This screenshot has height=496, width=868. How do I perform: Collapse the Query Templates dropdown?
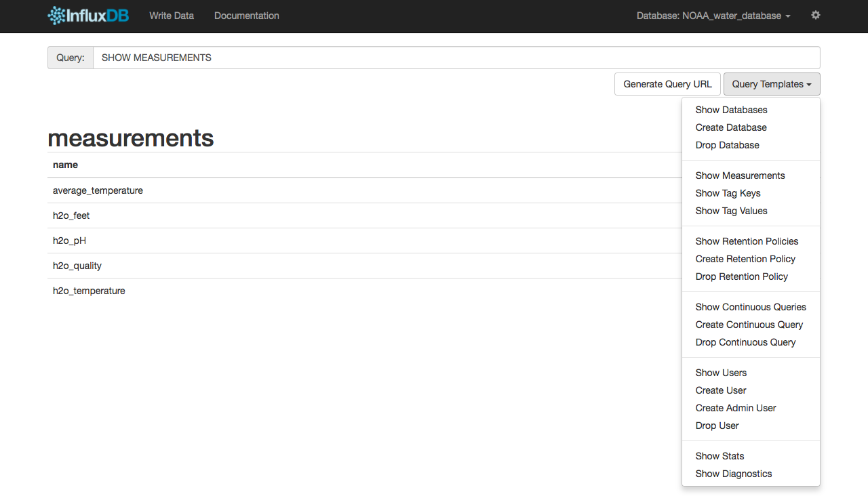click(x=772, y=84)
